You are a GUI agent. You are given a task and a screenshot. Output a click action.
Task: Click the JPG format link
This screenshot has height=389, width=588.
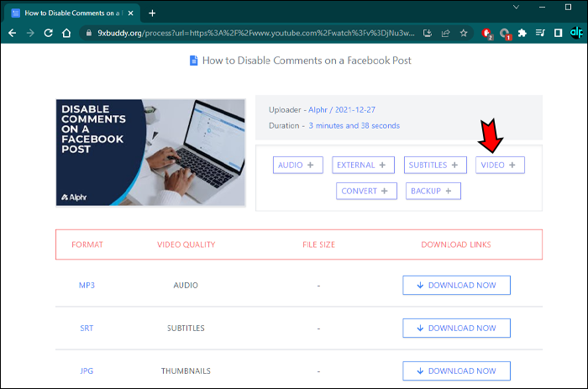(87, 371)
